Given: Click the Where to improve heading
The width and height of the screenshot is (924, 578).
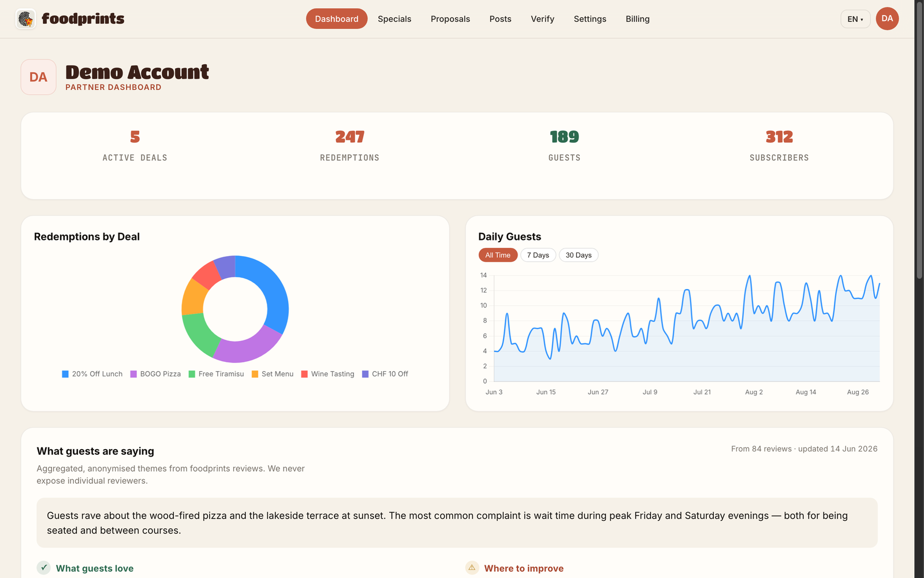Looking at the screenshot, I should pyautogui.click(x=524, y=568).
